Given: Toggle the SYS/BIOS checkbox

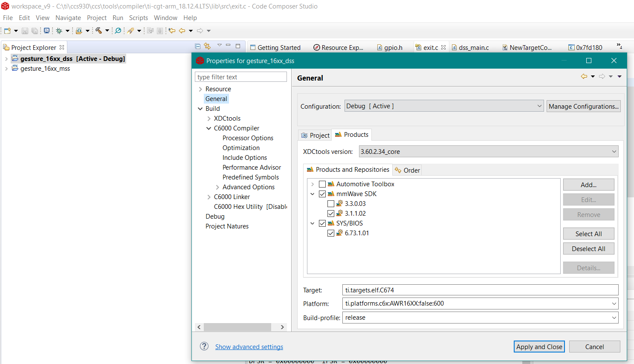Looking at the screenshot, I should 322,223.
